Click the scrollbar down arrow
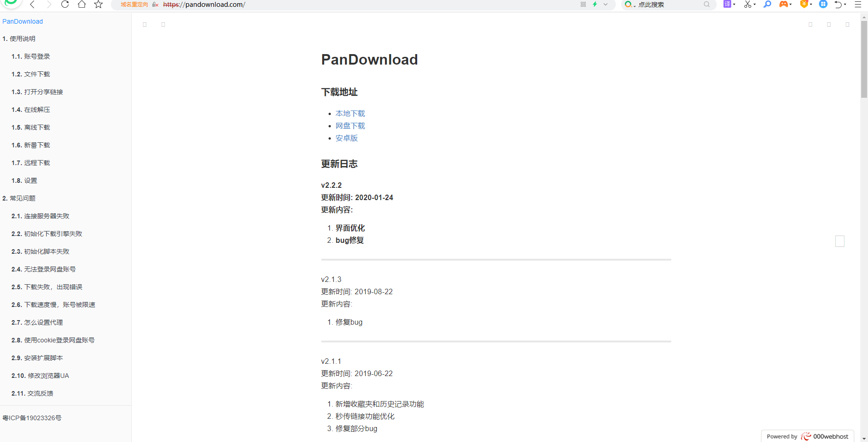This screenshot has height=442, width=868. (x=864, y=438)
